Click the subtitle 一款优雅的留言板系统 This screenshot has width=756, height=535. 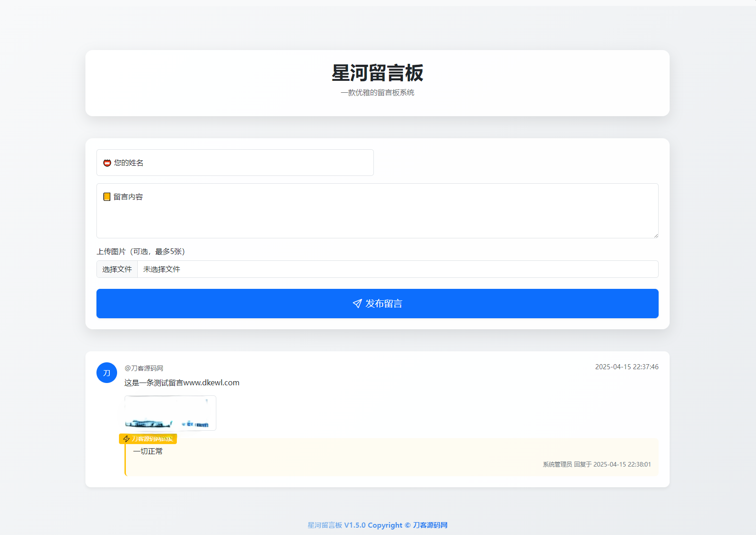coord(377,93)
